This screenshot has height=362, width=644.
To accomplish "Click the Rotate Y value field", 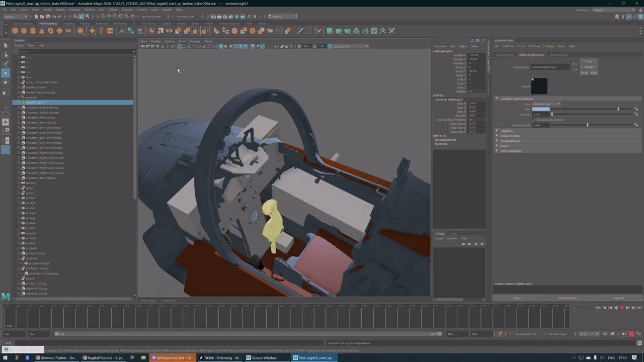I will click(475, 71).
